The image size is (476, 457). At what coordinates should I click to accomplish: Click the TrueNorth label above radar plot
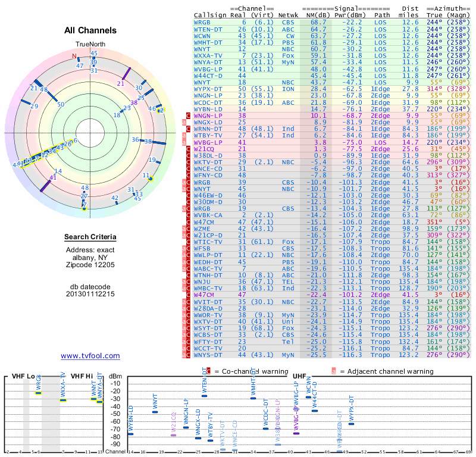[x=90, y=45]
